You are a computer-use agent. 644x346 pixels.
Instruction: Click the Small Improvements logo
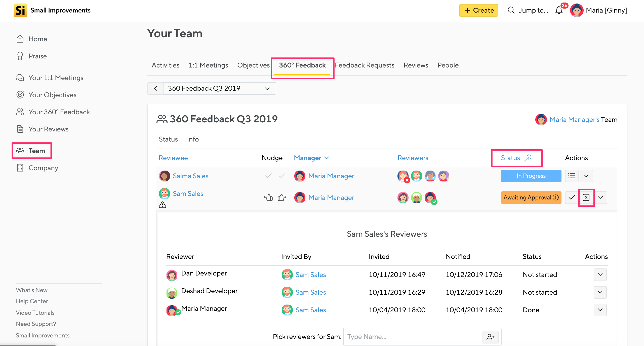click(20, 10)
